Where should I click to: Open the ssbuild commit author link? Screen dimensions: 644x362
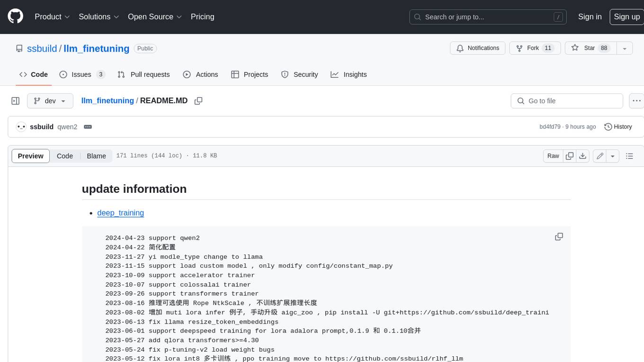click(42, 127)
